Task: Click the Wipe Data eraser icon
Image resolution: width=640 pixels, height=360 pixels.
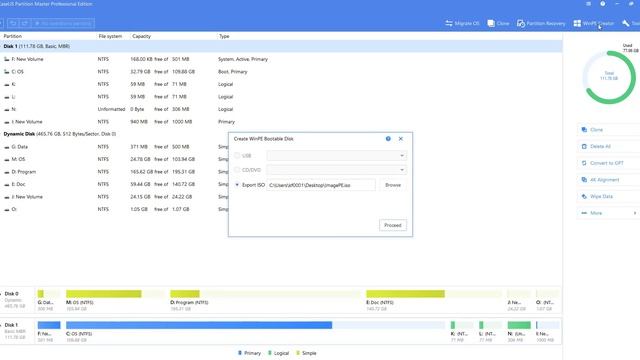Action: pyautogui.click(x=584, y=196)
